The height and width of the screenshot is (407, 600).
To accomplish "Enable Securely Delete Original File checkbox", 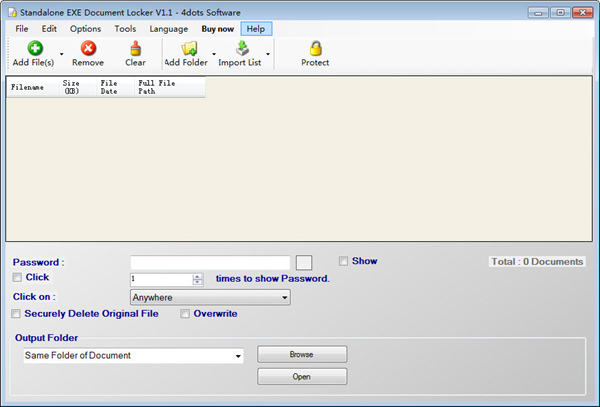I will click(16, 314).
